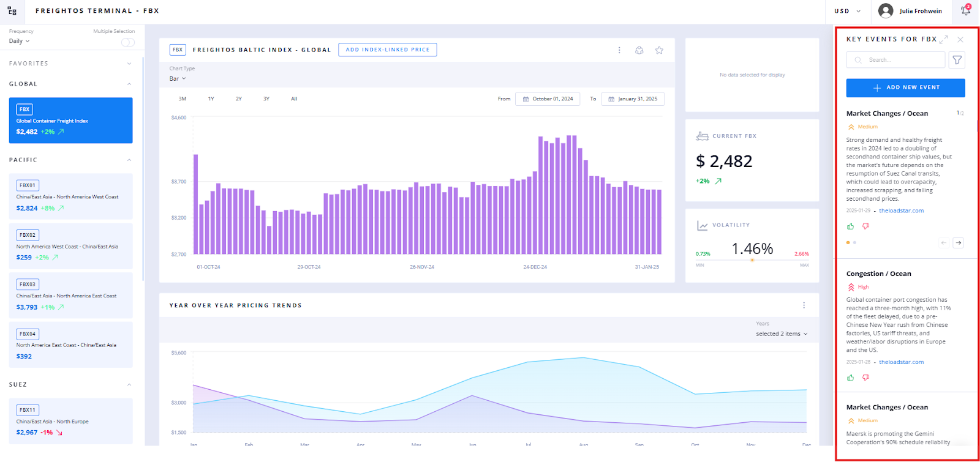
Task: Open theloadstar.com link in first event
Action: click(901, 211)
